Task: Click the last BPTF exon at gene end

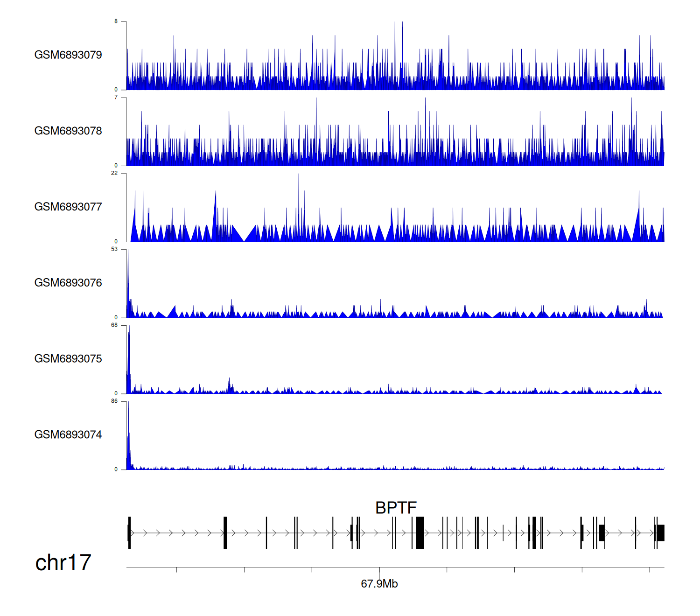Action: 660,533
